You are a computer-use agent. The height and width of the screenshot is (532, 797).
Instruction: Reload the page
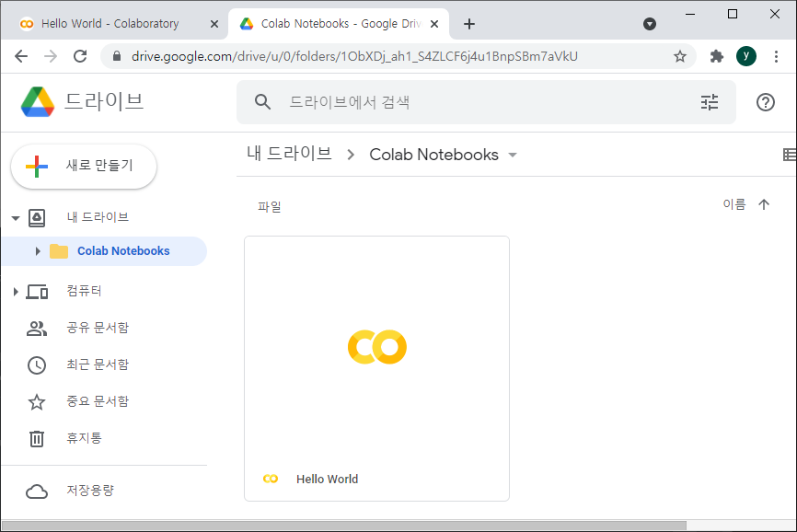click(x=80, y=56)
